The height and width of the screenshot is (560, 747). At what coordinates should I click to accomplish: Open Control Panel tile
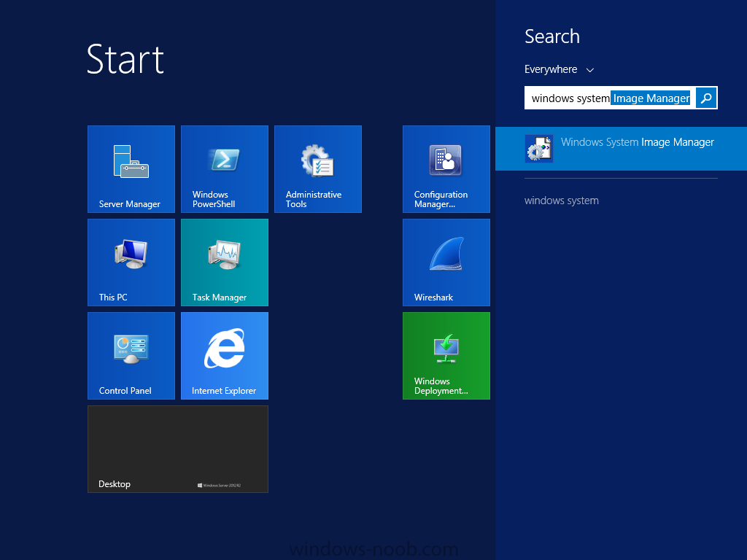pos(131,356)
